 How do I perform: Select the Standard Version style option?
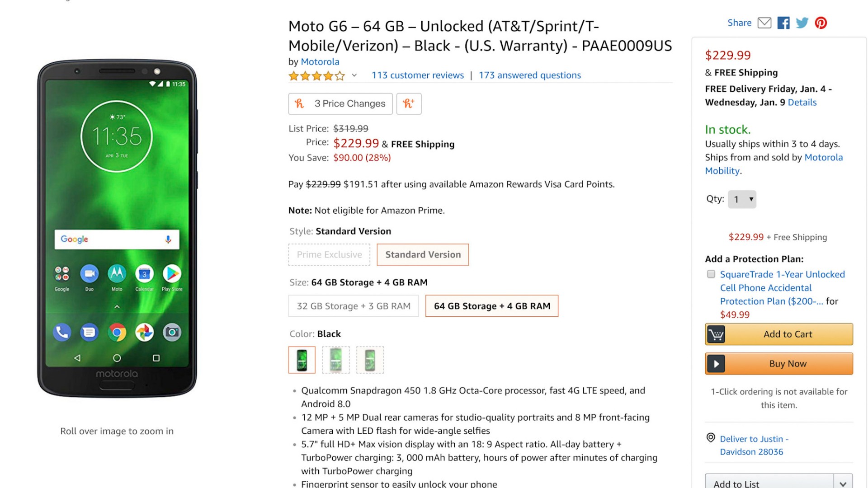click(423, 255)
